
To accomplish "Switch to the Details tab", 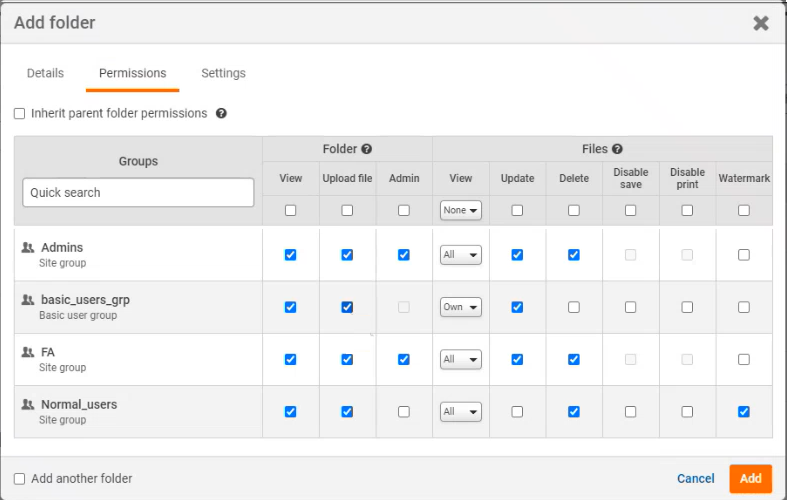I will click(45, 73).
